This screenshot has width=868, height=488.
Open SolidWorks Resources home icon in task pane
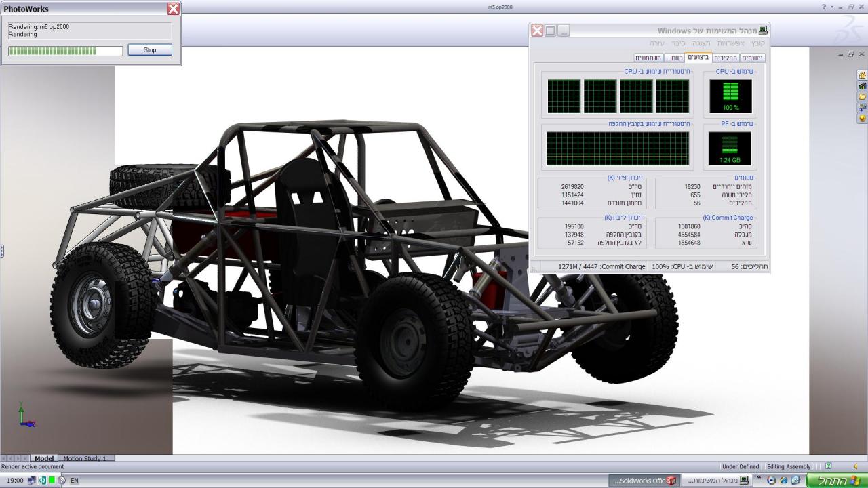862,75
